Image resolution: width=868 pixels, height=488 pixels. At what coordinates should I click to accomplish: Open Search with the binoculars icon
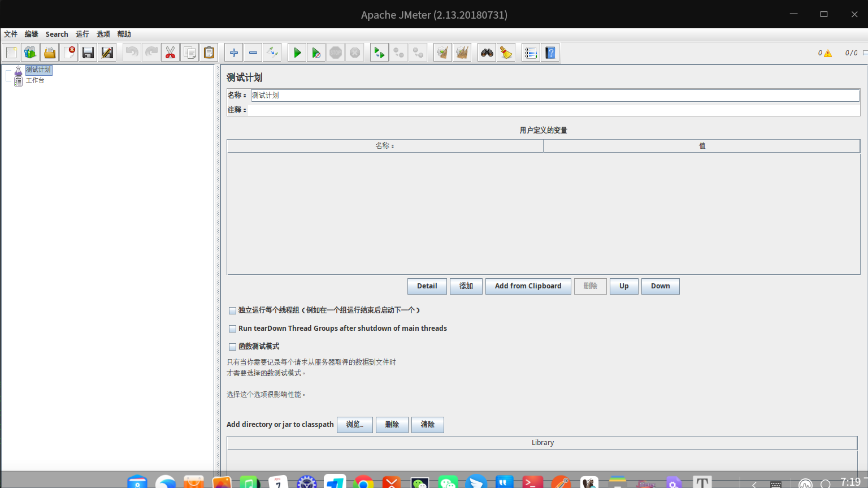(487, 53)
